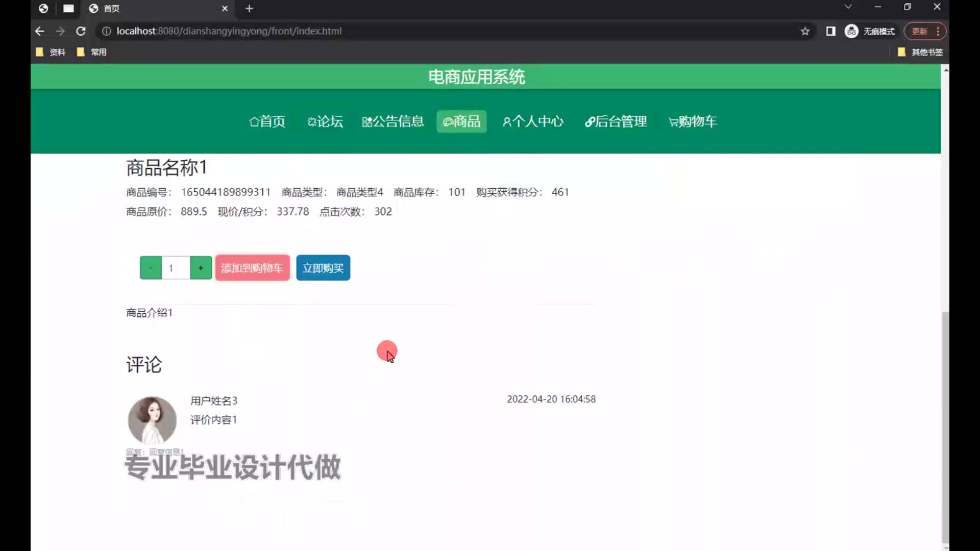
Task: Open 个人中心 in the navigation
Action: [x=533, y=121]
